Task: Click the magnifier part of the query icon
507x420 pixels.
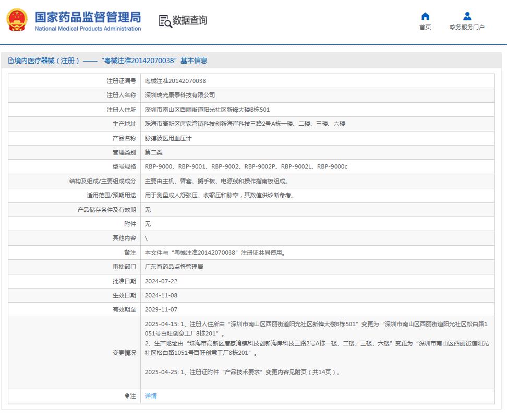Action: coord(168,23)
